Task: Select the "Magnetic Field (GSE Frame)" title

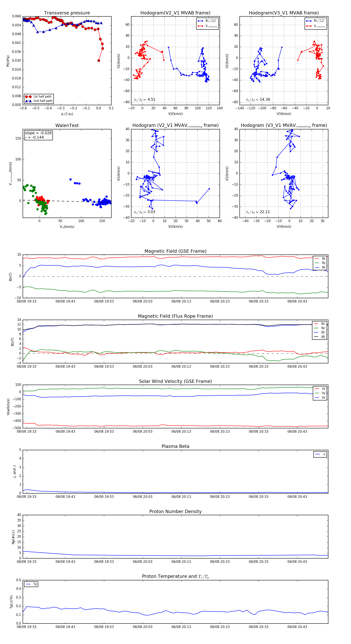Action: pos(175,251)
